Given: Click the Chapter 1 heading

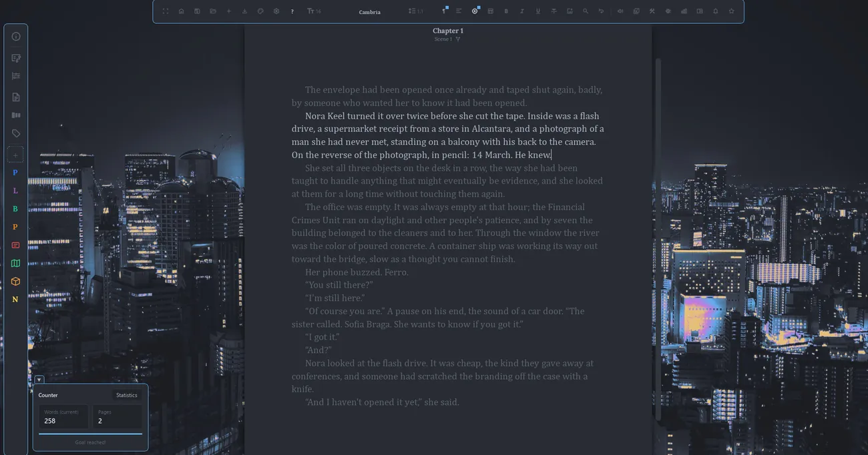Looking at the screenshot, I should [x=448, y=31].
